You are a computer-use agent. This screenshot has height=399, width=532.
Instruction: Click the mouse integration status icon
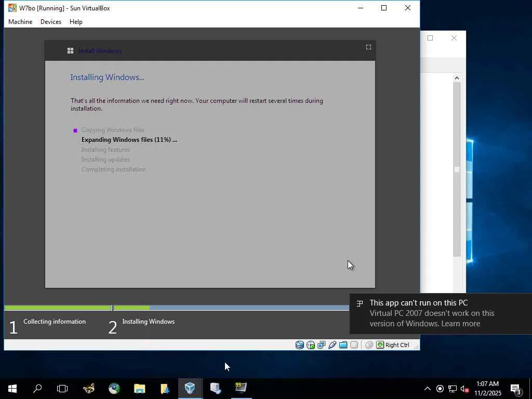(369, 345)
